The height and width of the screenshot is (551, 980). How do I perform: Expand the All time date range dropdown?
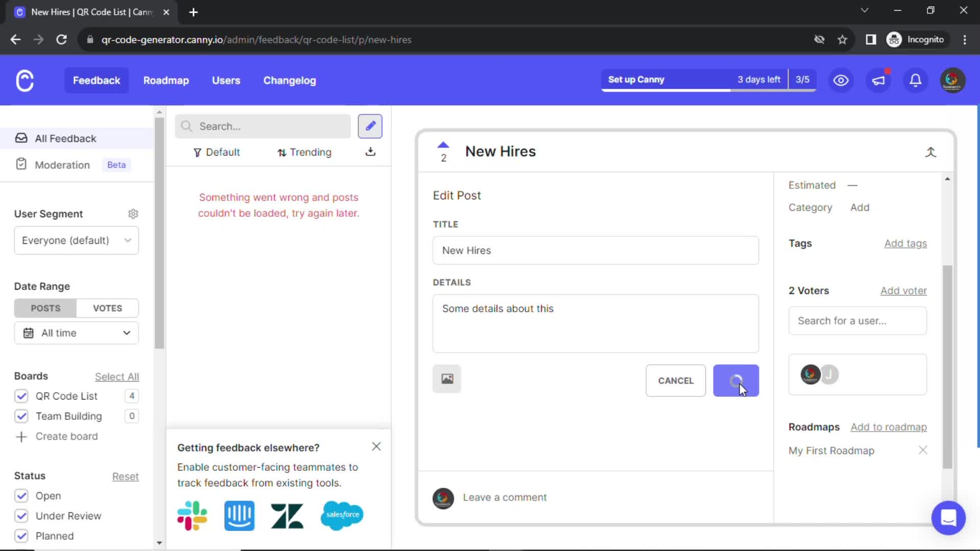click(76, 332)
